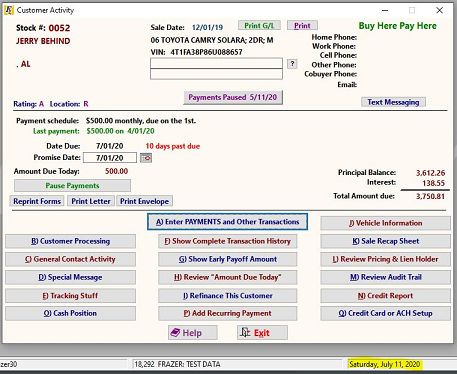The image size is (457, 374).
Task: Open Credit Card or ACH Setup
Action: (x=385, y=313)
